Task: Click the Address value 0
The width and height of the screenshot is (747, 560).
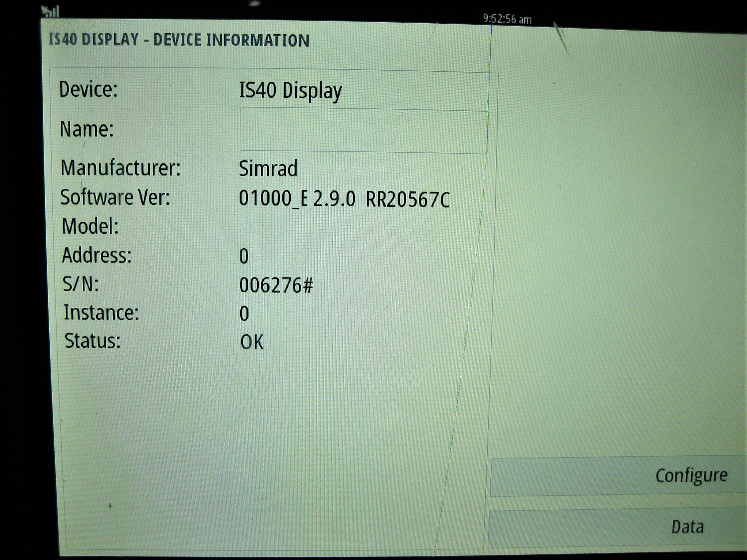Action: [244, 256]
